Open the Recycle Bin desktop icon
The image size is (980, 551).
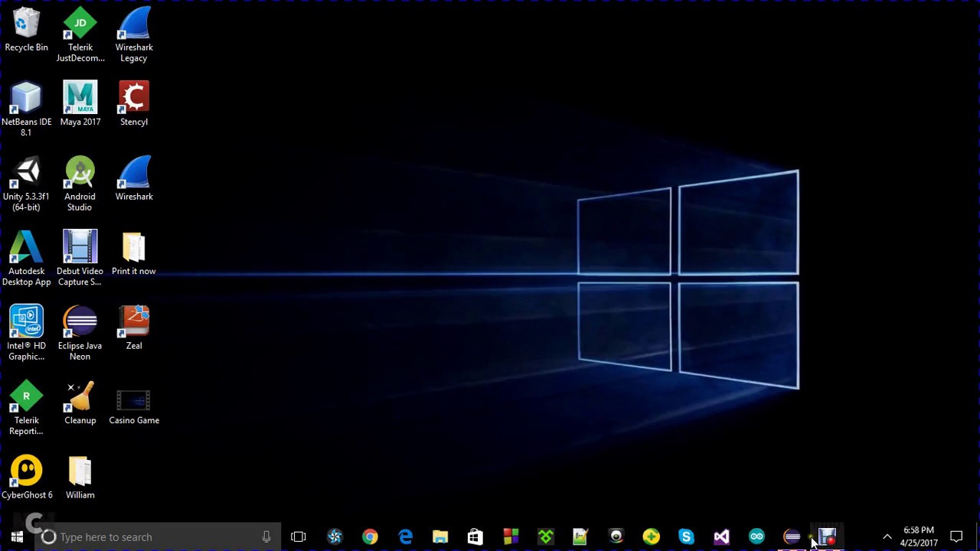pyautogui.click(x=26, y=31)
